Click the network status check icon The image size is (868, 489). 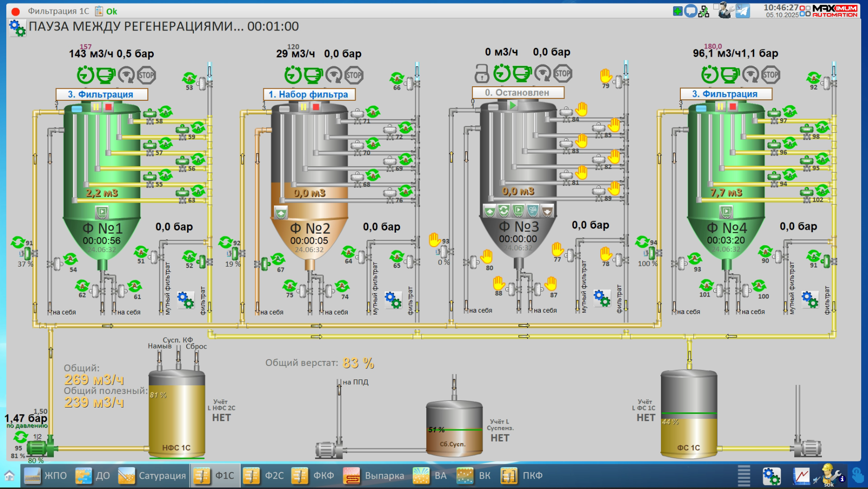pyautogui.click(x=704, y=11)
